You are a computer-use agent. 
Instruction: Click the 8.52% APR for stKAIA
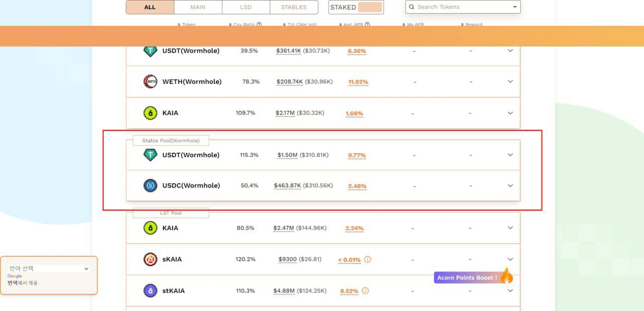pyautogui.click(x=349, y=291)
